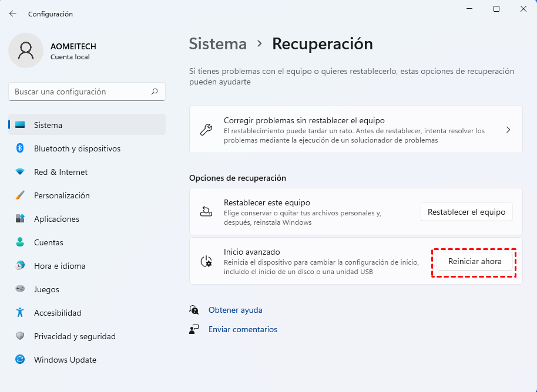The width and height of the screenshot is (537, 392).
Task: Select the Obtener ayuda question-mark icon
Action: point(194,310)
